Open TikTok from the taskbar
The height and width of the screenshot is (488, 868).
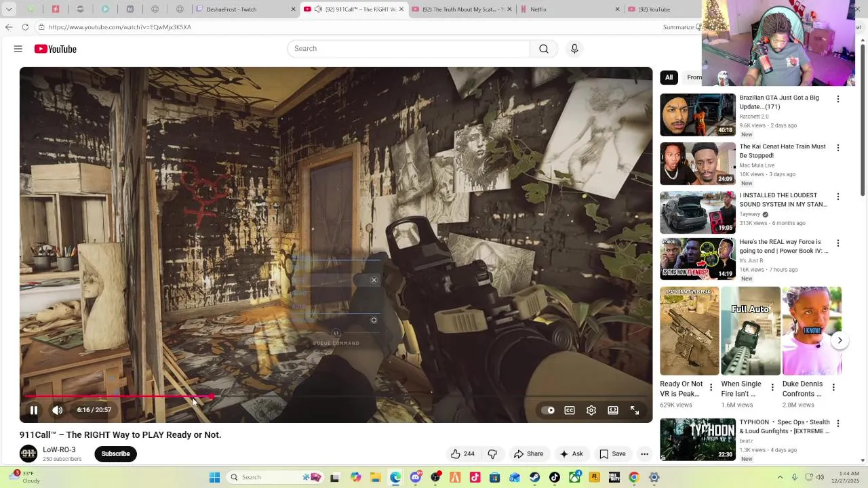(x=555, y=478)
